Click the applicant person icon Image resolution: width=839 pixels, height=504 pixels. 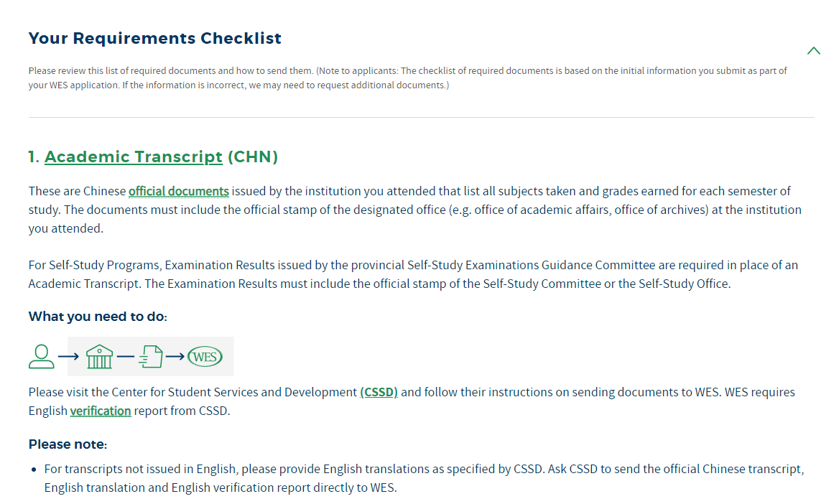click(42, 356)
